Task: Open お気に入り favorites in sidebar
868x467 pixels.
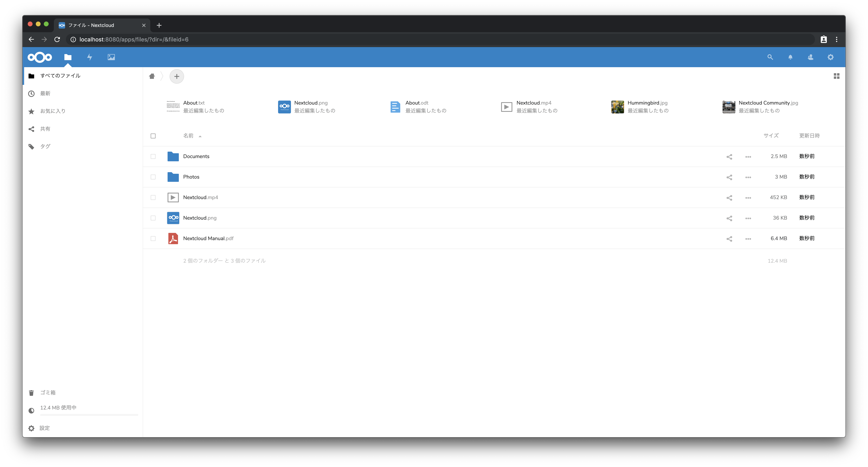Action: pos(53,111)
